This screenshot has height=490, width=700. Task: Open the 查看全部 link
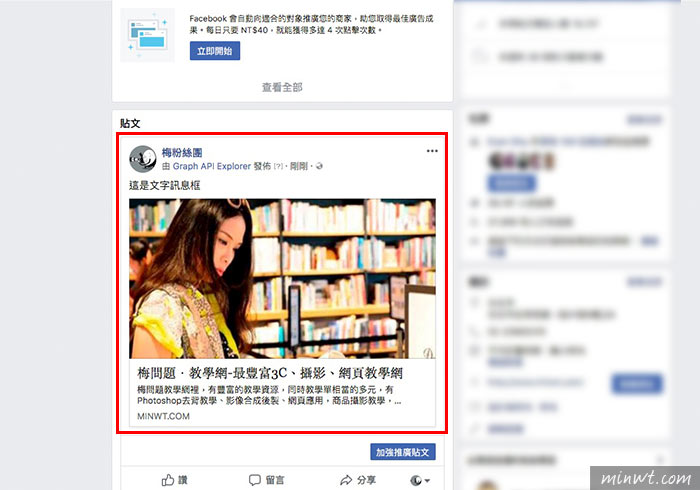pyautogui.click(x=282, y=87)
